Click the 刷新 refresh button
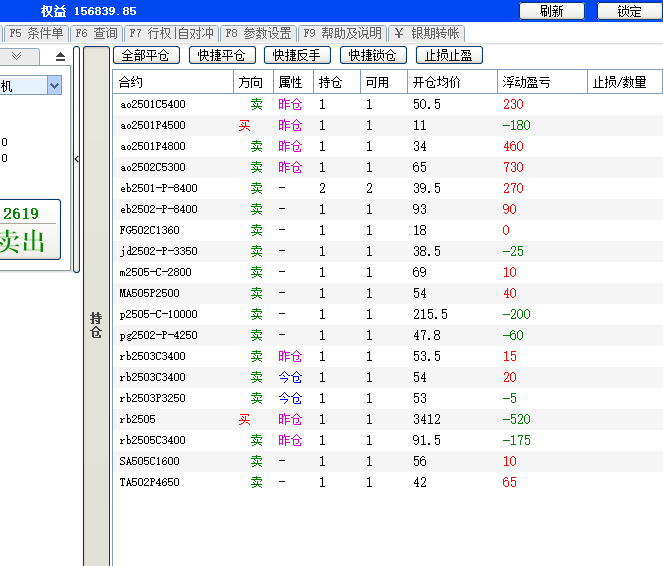 click(x=551, y=11)
